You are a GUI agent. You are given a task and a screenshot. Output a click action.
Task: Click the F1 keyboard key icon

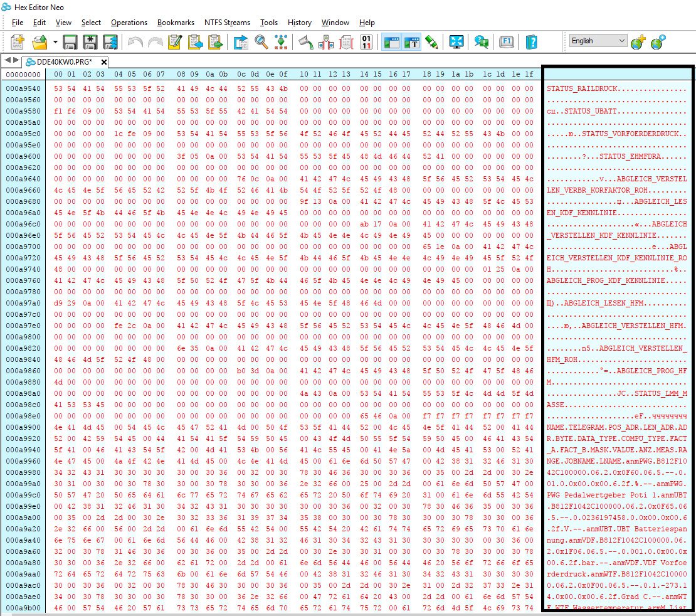[506, 42]
